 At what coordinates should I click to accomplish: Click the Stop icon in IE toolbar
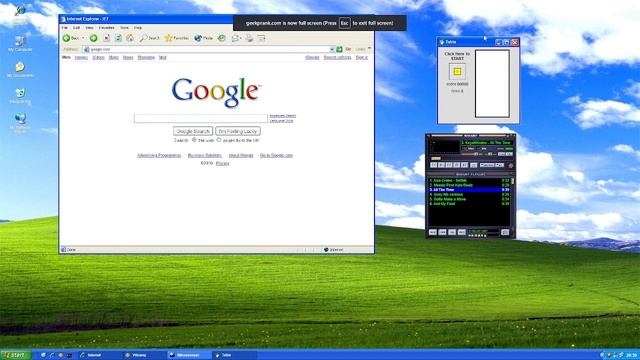tap(106, 38)
